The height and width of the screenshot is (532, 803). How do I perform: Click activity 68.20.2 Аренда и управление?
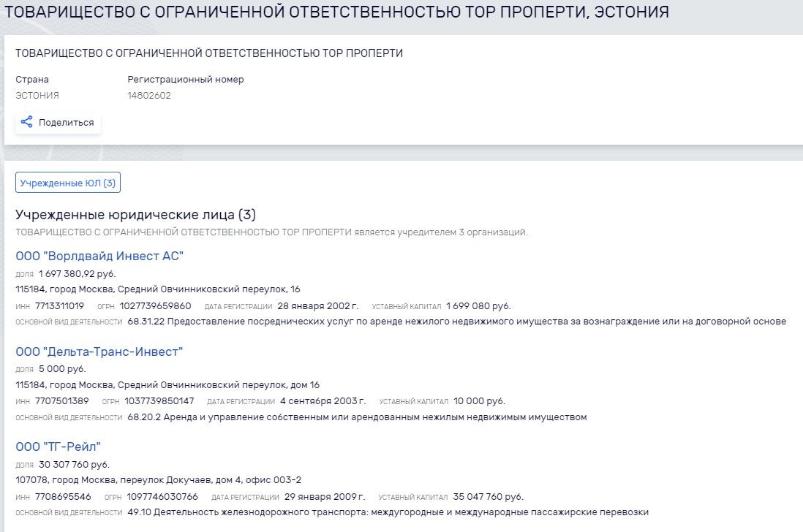357,417
